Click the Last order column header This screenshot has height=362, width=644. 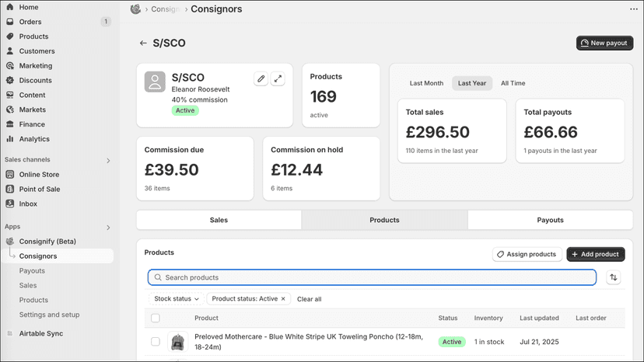[590, 318]
